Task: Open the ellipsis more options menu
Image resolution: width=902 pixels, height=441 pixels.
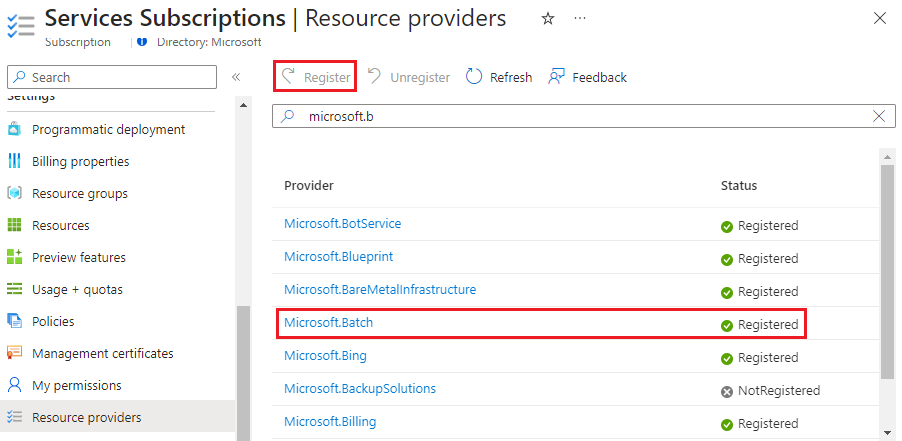Action: click(x=580, y=18)
